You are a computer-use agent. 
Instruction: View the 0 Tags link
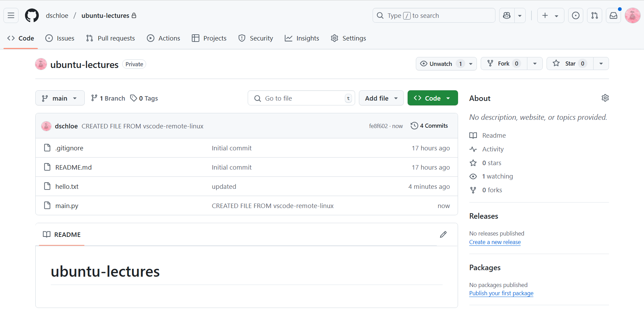pyautogui.click(x=144, y=98)
